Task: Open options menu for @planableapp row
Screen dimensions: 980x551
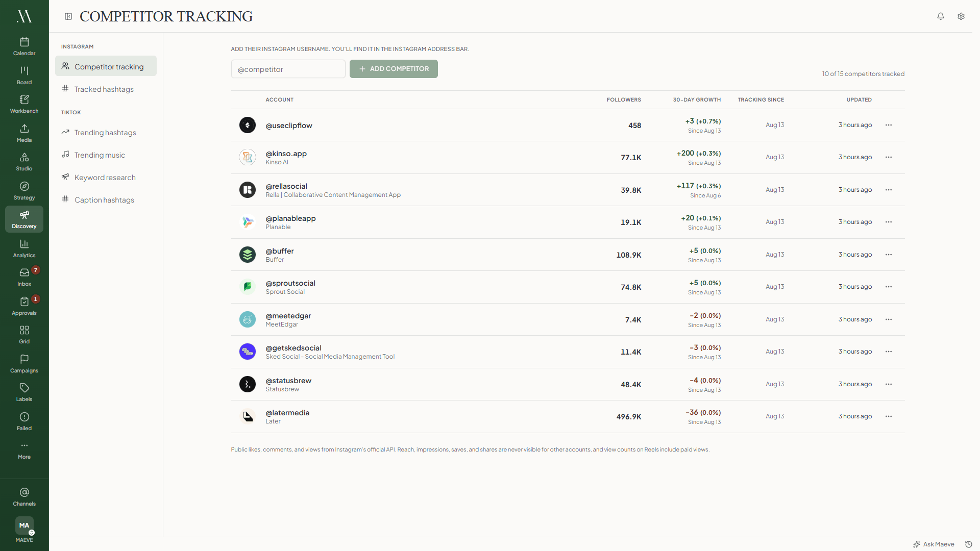Action: pos(889,222)
